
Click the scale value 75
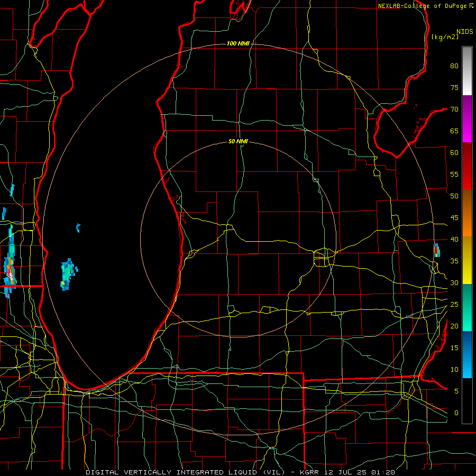(454, 87)
